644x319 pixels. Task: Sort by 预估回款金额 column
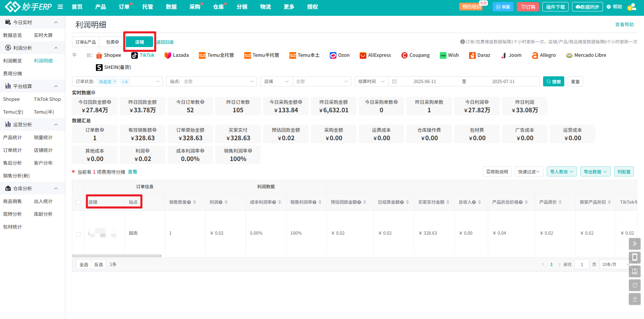[365, 202]
